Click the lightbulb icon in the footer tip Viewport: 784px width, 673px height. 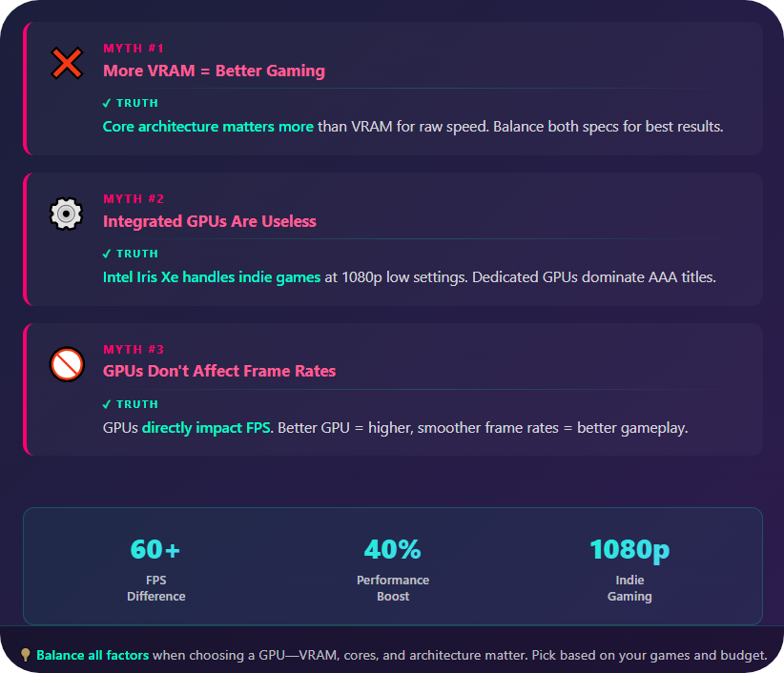point(27,655)
